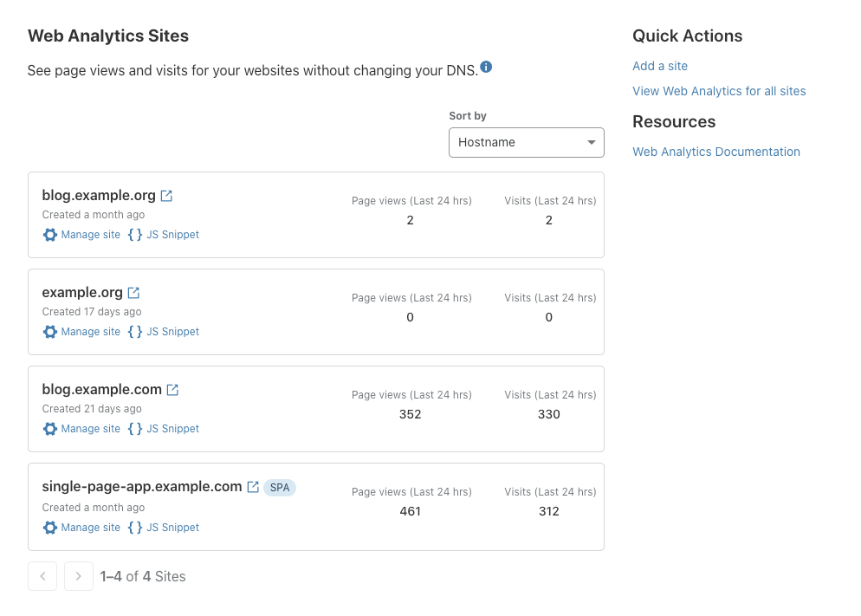The image size is (861, 616).
Task: Open external link icon next to blog.example.com
Action: point(172,389)
